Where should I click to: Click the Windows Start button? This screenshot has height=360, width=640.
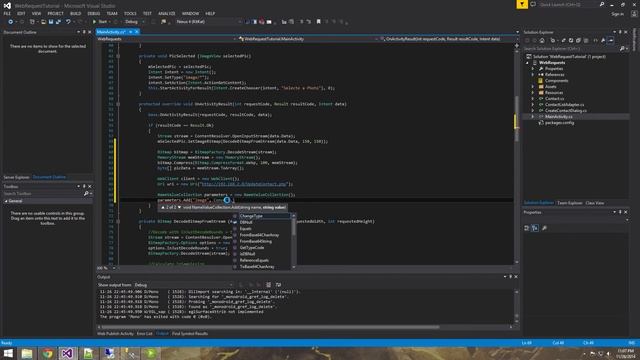8,353
